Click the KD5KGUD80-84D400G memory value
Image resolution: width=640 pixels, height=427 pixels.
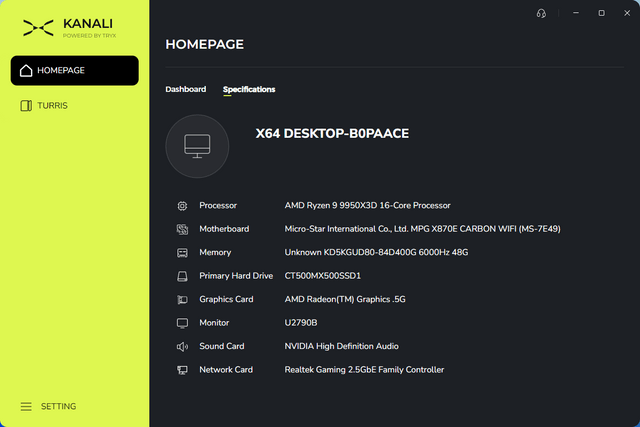point(376,252)
